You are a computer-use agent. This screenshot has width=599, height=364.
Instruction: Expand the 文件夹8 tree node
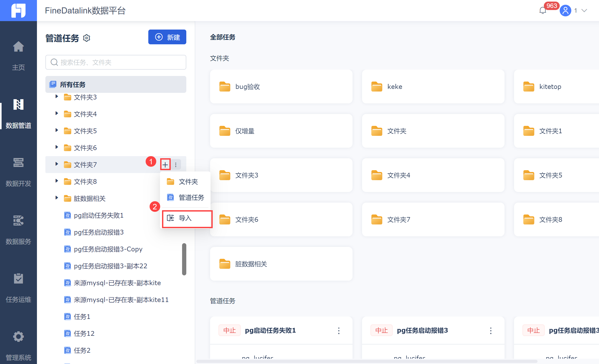(x=56, y=181)
